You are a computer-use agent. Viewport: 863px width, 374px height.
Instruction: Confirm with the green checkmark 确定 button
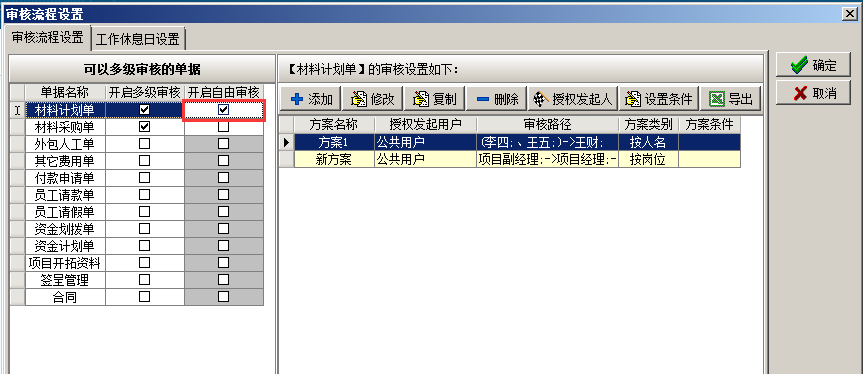click(x=813, y=65)
